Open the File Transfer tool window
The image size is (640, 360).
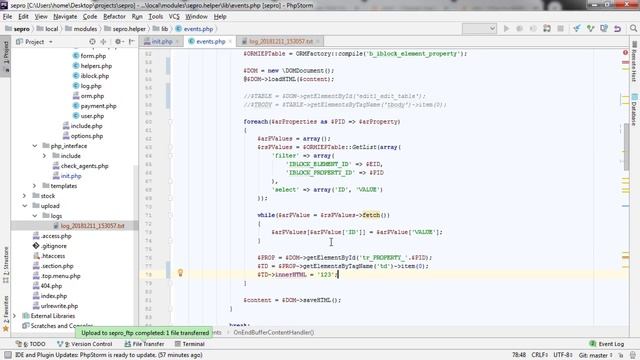144,344
